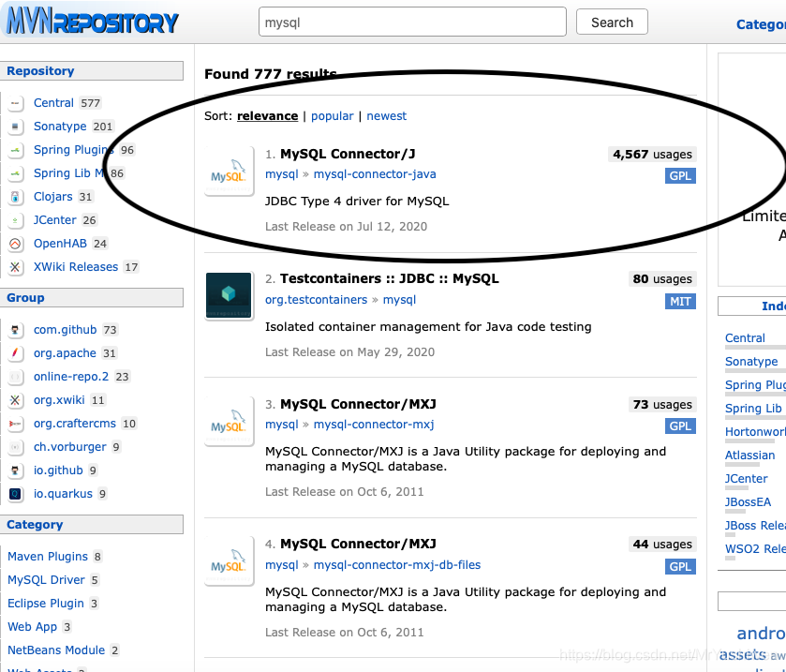This screenshot has height=672, width=786.
Task: Filter by org.craftercms group
Action: pyautogui.click(x=75, y=424)
